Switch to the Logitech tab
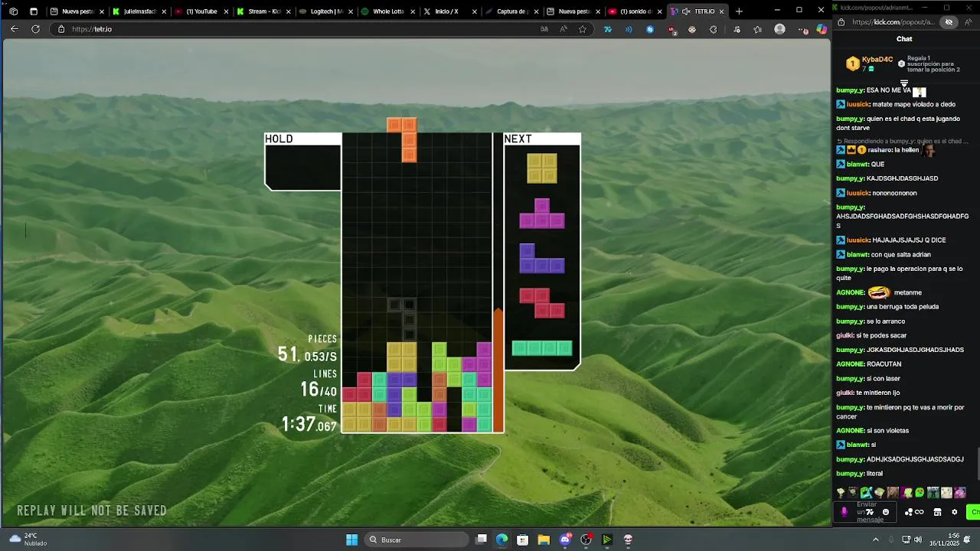The width and height of the screenshot is (980, 551). 325,11
